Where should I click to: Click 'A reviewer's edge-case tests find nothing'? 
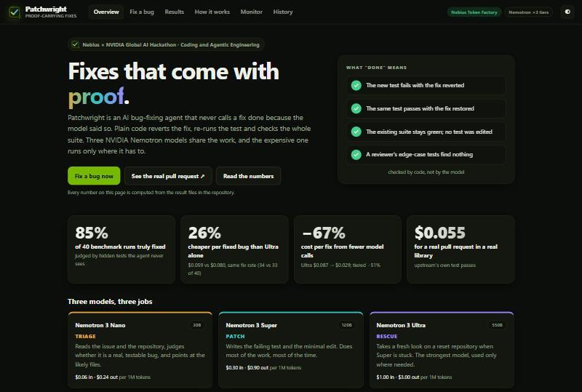(x=420, y=154)
